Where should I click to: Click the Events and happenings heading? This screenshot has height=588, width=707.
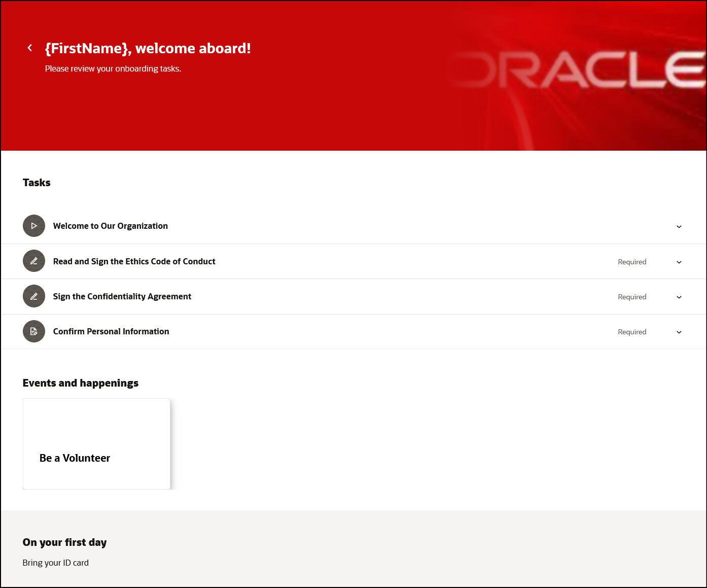[81, 383]
